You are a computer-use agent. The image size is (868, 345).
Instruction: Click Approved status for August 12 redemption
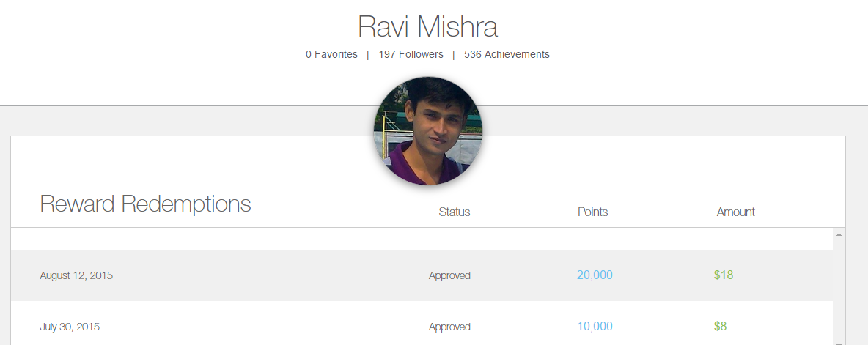[449, 275]
